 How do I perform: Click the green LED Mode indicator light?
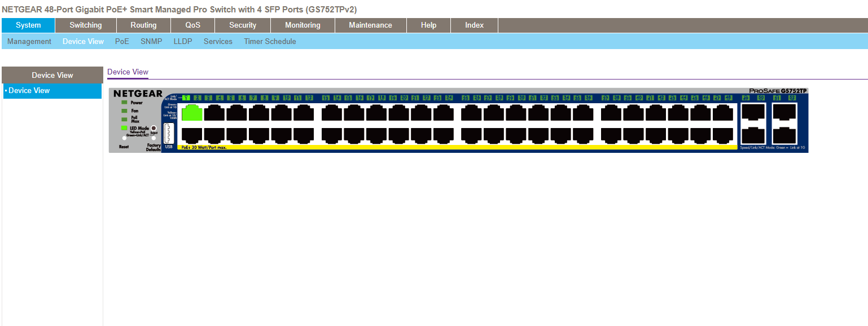click(x=124, y=128)
